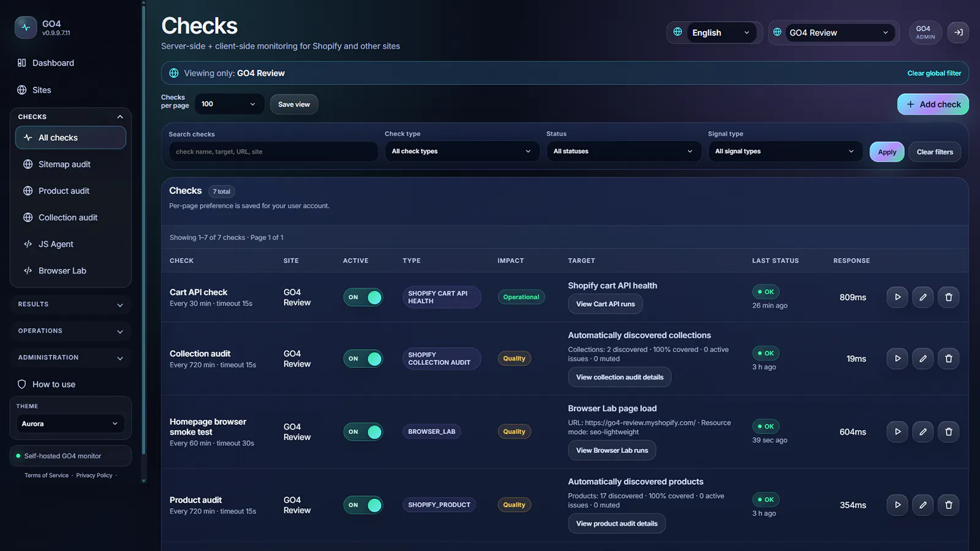Click the Search checks input field
980x551 pixels.
click(273, 152)
